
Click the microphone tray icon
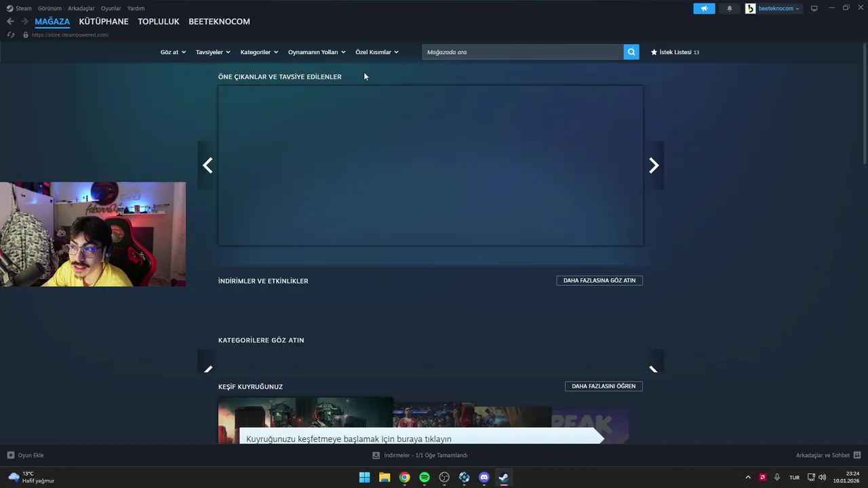coord(777,477)
